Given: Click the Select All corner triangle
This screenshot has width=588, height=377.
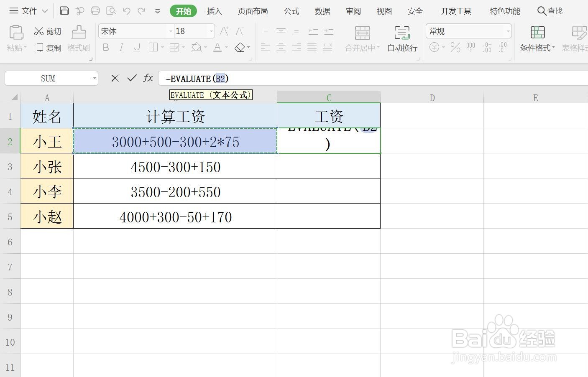Looking at the screenshot, I should (14, 97).
